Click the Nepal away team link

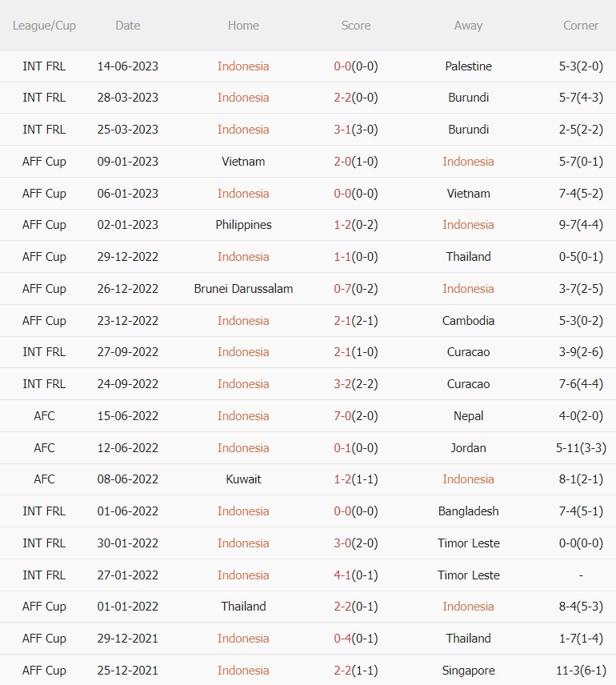pyautogui.click(x=468, y=416)
